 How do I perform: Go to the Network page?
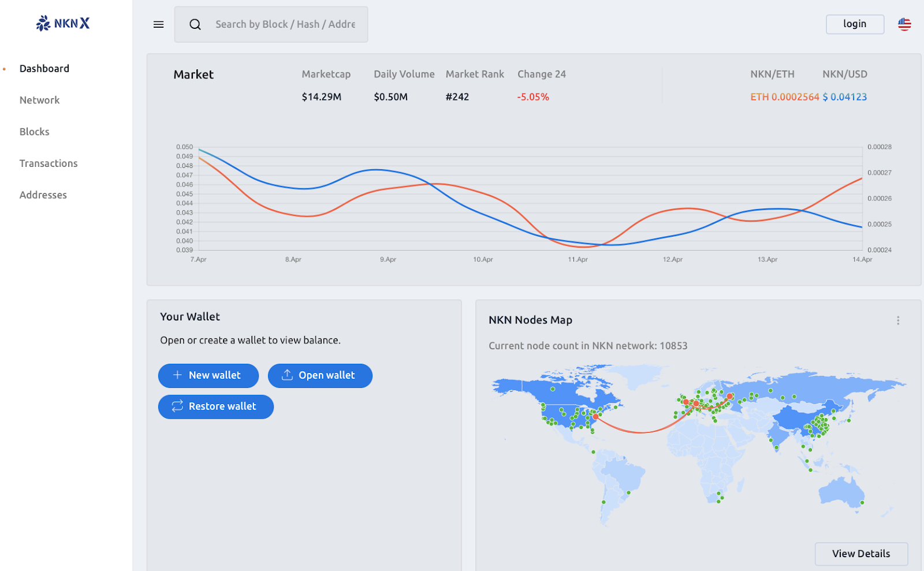point(39,100)
